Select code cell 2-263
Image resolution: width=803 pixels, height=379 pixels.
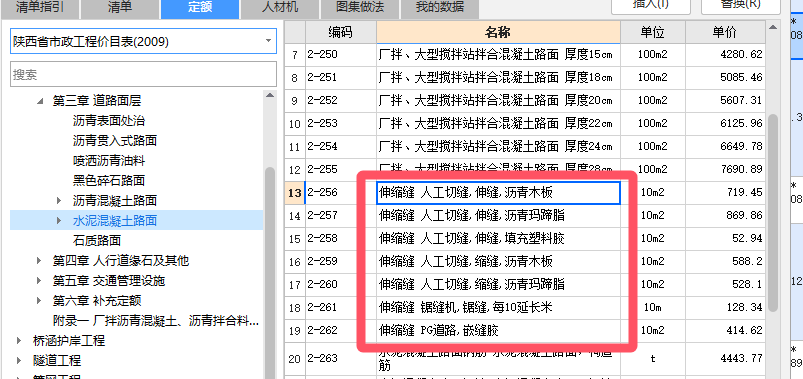341,359
